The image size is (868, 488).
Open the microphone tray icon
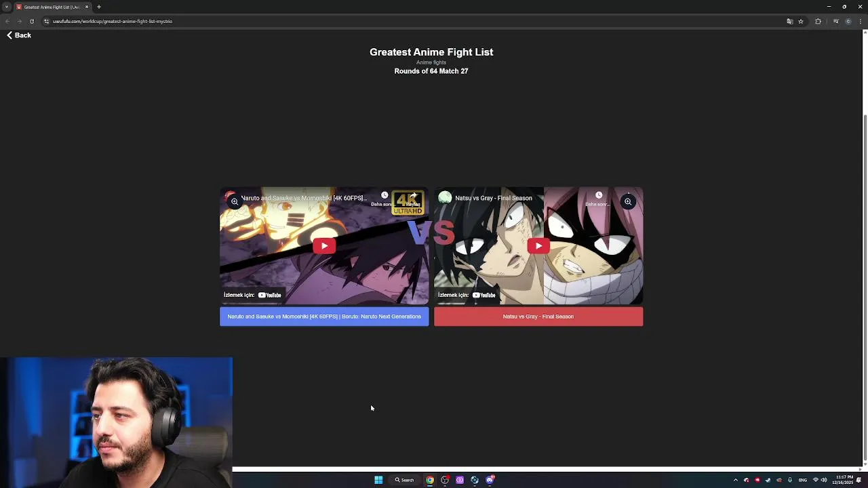coord(790,480)
